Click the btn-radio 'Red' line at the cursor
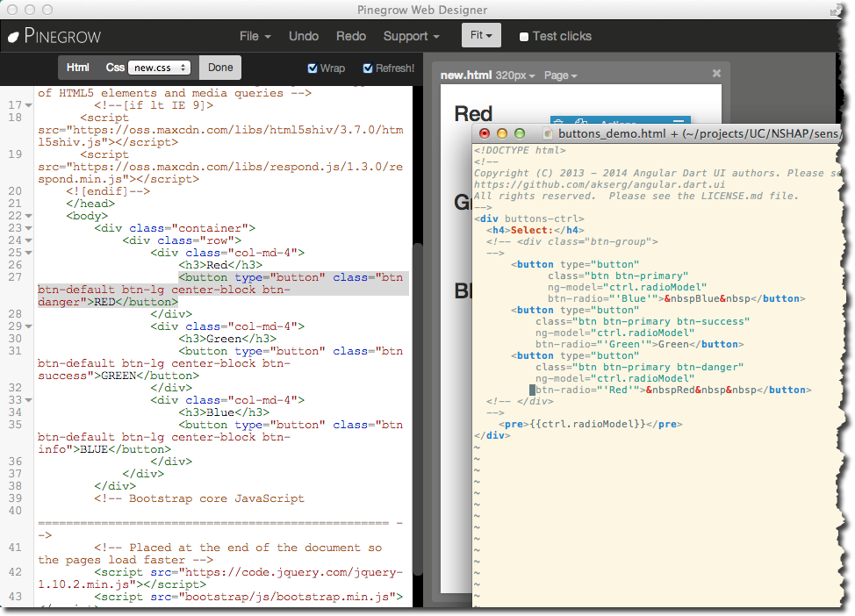Screen dimensions: 855x616 point(671,390)
